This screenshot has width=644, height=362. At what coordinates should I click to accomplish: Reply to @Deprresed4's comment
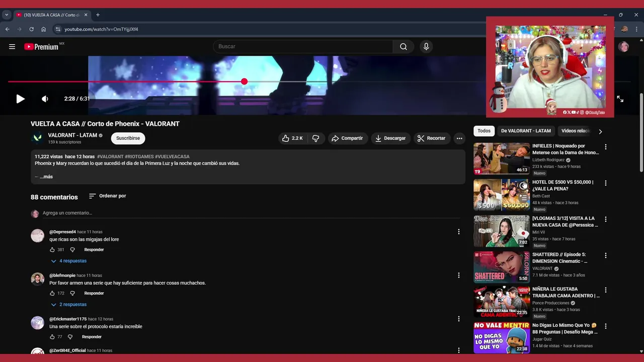coord(94,250)
